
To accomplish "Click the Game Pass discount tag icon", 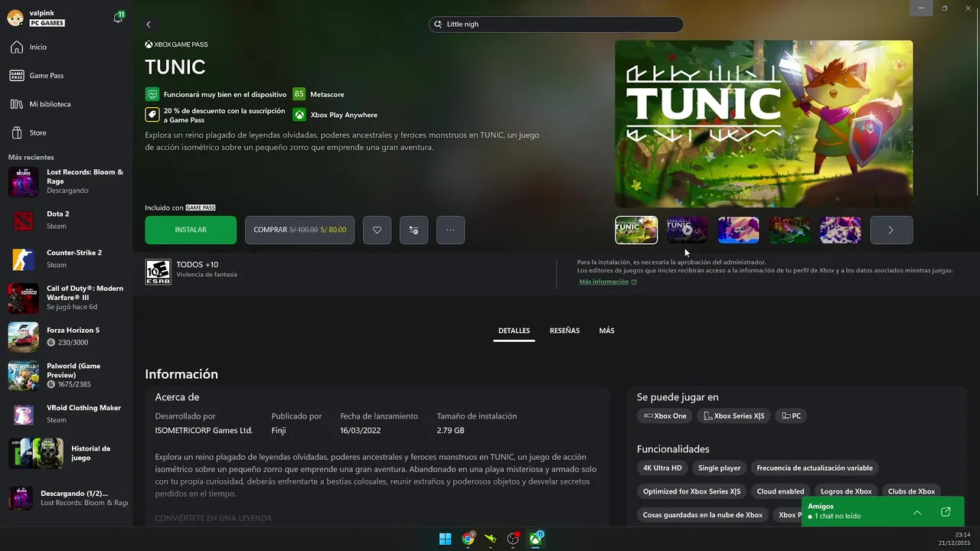I will coord(152,115).
